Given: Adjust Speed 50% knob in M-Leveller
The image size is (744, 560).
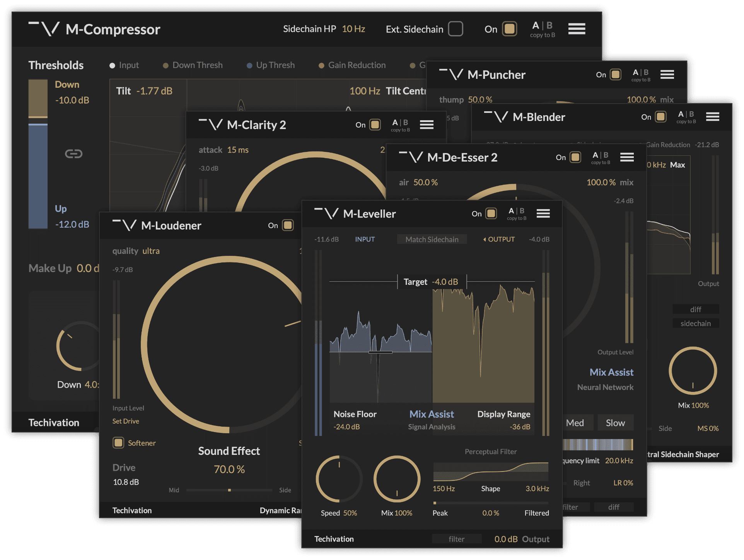Looking at the screenshot, I should tap(339, 479).
